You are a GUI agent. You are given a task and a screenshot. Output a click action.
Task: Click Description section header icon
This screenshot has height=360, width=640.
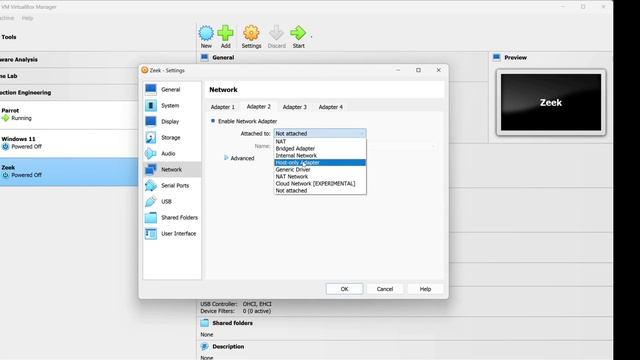pos(204,347)
